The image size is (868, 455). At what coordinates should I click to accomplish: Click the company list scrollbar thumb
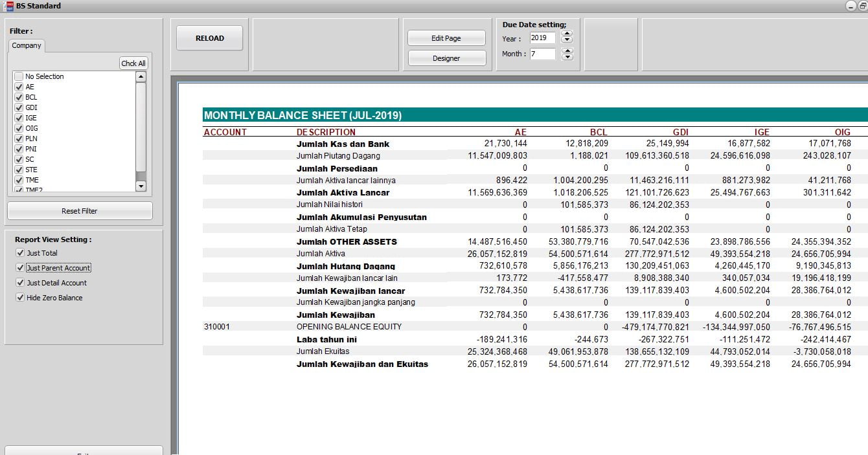(141, 126)
